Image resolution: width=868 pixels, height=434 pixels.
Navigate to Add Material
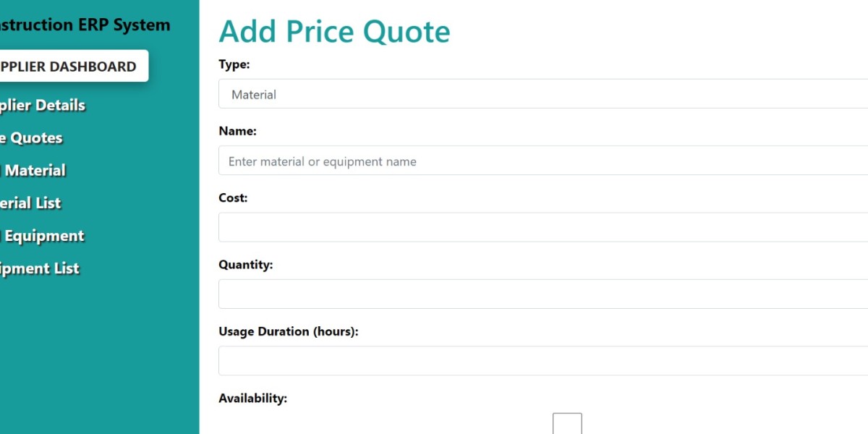click(33, 171)
